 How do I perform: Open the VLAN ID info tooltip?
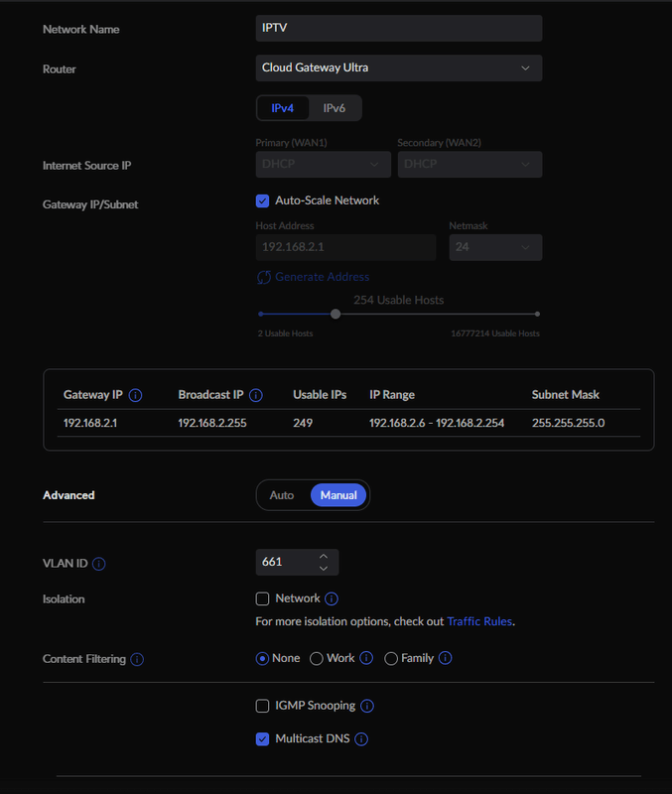click(99, 564)
